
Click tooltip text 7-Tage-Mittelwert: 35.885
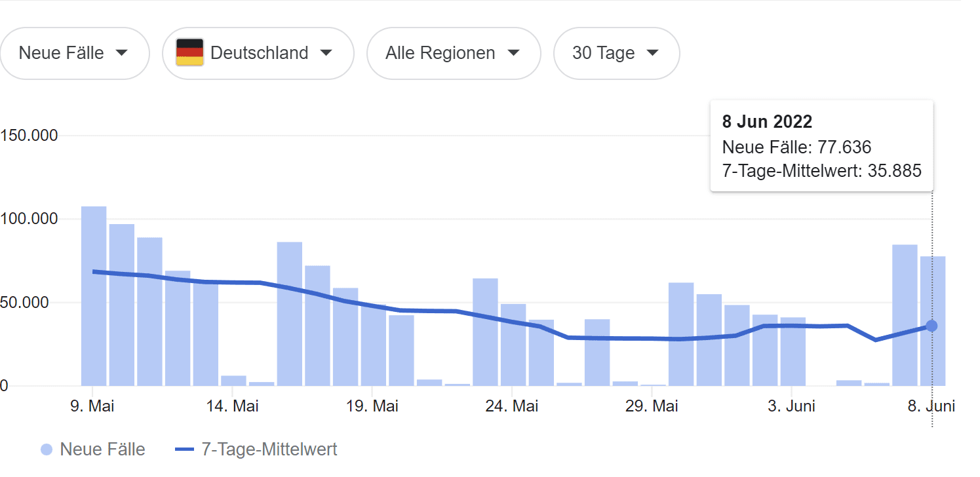click(x=822, y=171)
